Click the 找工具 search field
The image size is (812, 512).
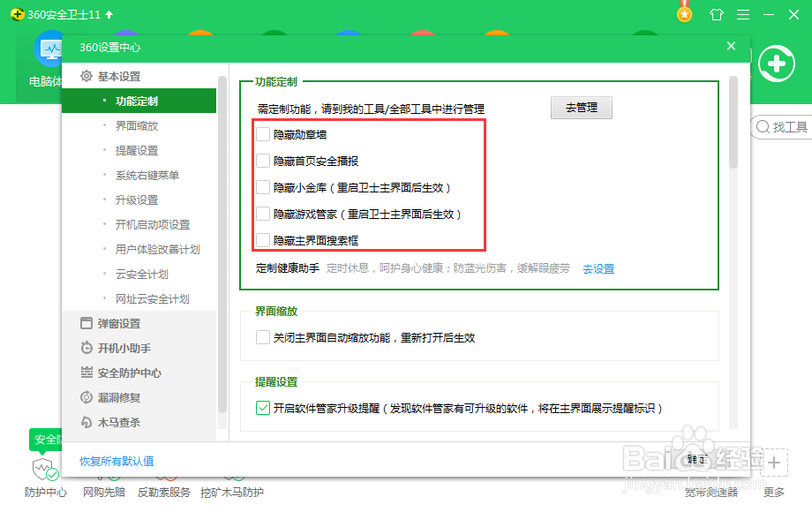(782, 127)
